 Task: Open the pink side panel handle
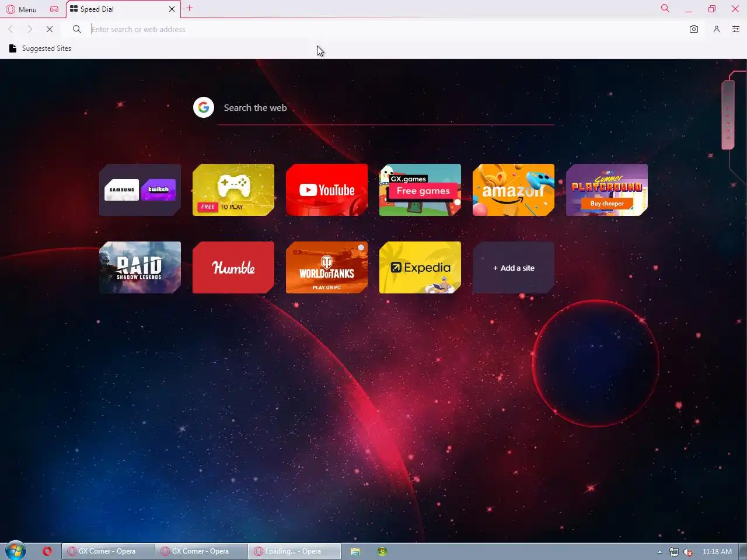pyautogui.click(x=728, y=114)
